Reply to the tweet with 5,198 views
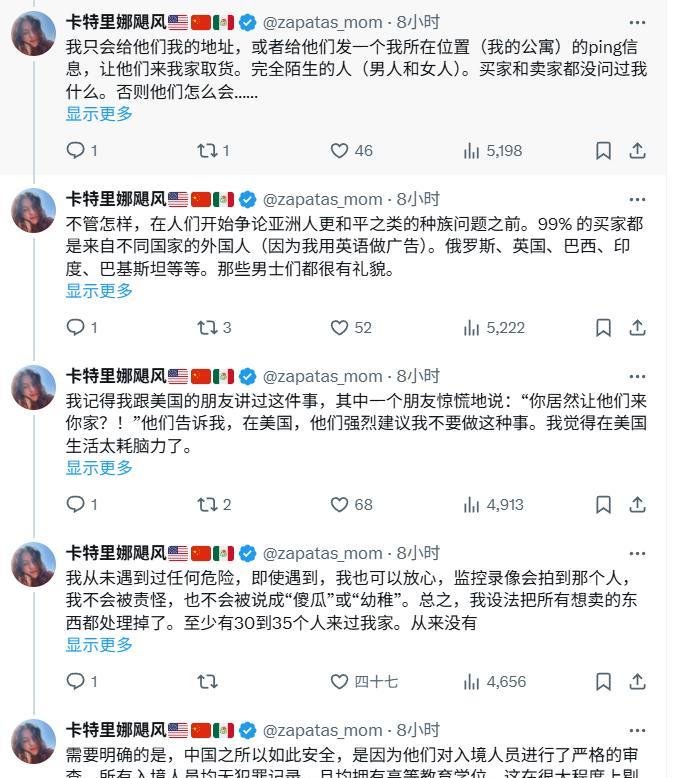Image resolution: width=681 pixels, height=778 pixels. (76, 150)
